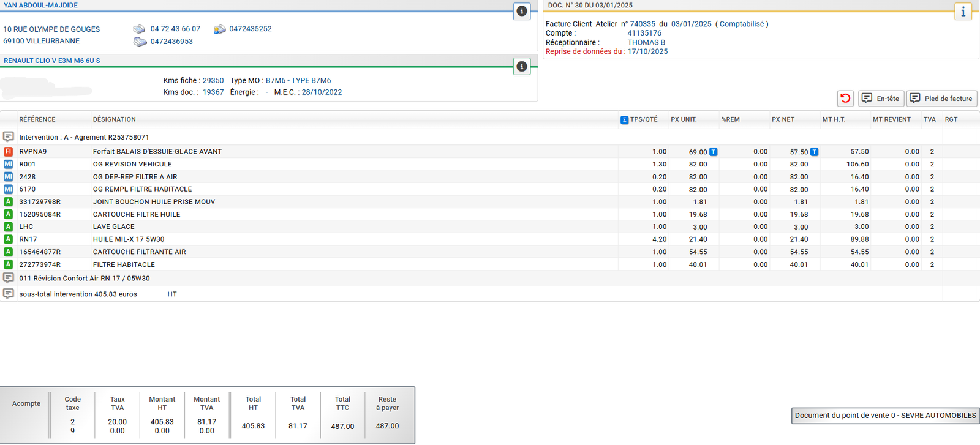This screenshot has width=980, height=445.
Task: Click the fax icon next to 0472435252
Action: (x=219, y=29)
